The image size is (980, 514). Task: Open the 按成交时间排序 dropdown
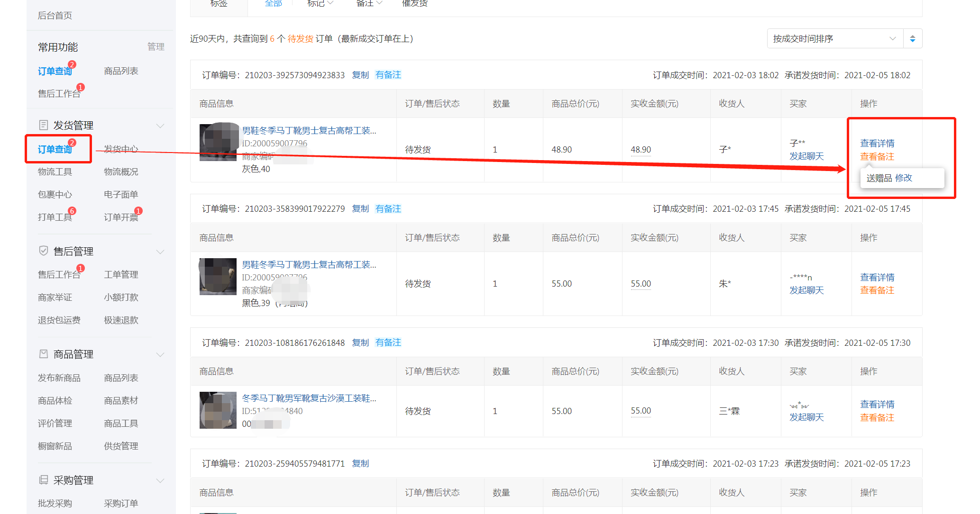tap(834, 39)
